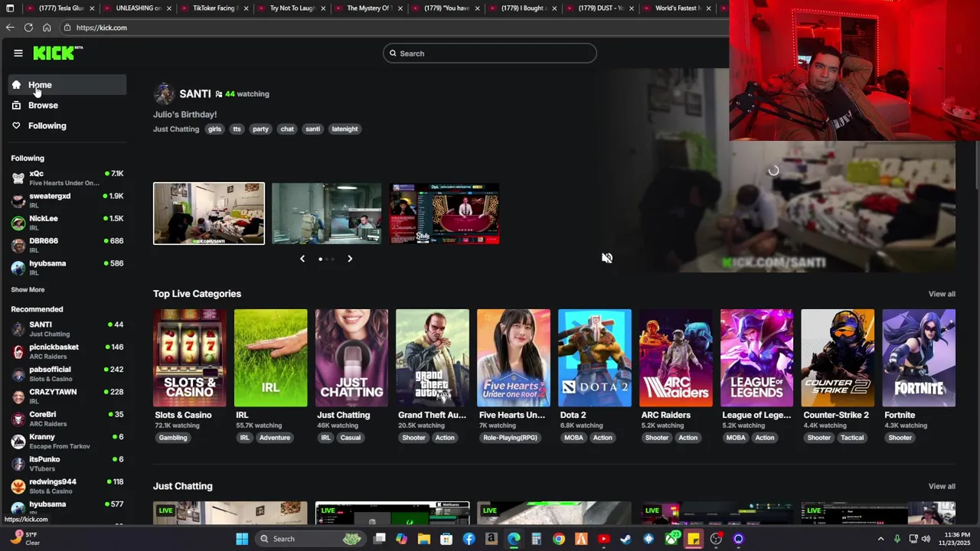980x551 pixels.
Task: Click the Kick logo
Action: [57, 53]
